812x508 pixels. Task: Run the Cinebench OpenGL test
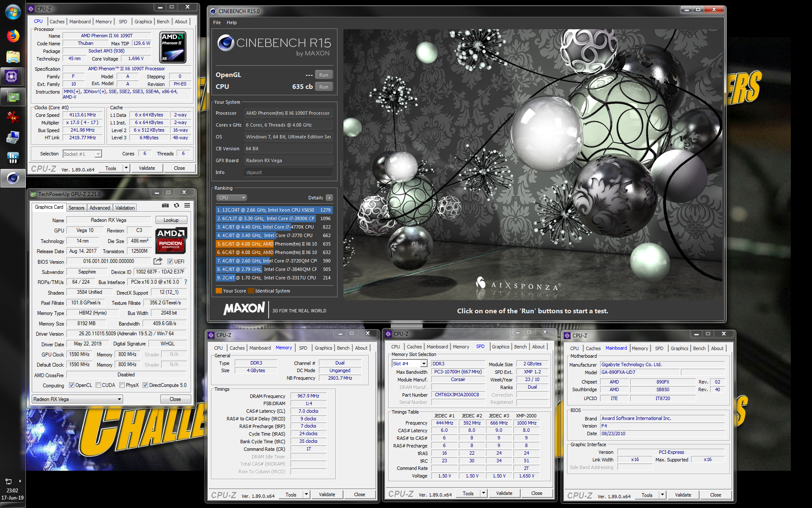[x=324, y=75]
